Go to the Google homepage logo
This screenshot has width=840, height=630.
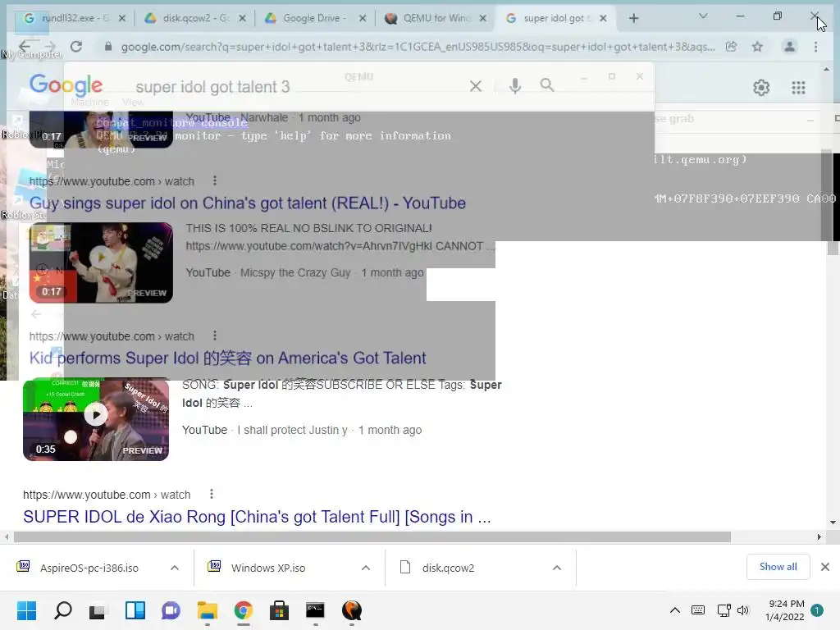pos(66,85)
